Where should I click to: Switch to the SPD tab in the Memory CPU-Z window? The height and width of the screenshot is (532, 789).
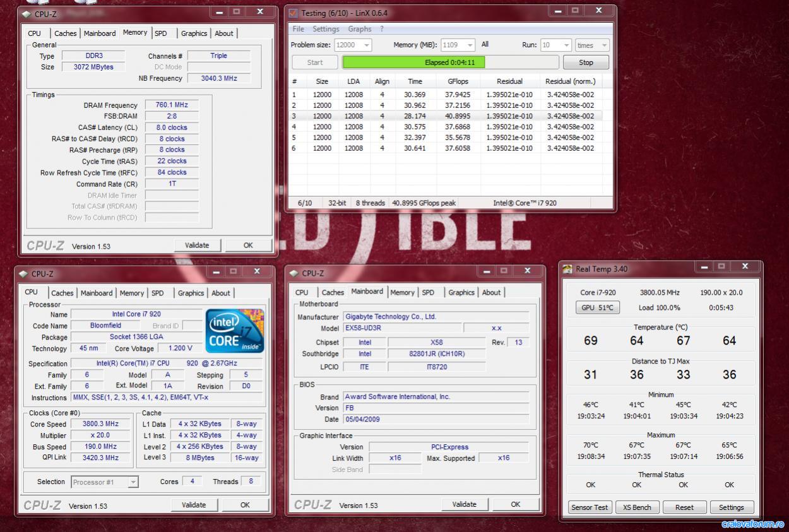(161, 33)
